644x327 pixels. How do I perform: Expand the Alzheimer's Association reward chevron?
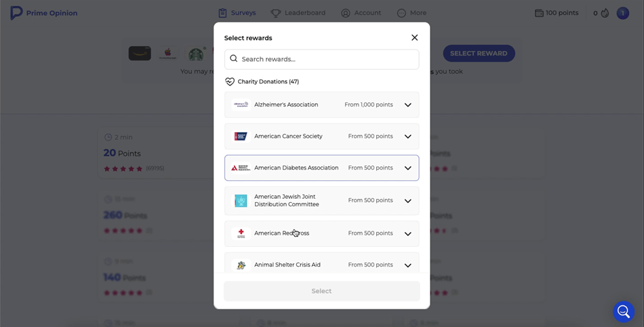[408, 104]
